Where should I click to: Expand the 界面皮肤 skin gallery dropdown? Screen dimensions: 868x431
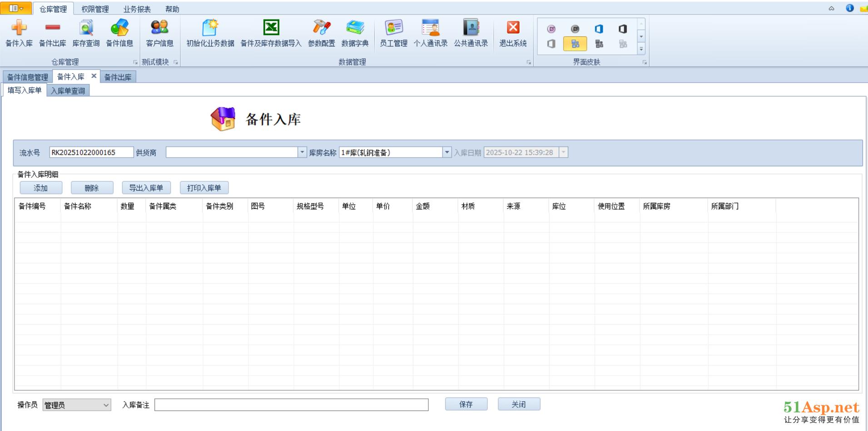641,49
